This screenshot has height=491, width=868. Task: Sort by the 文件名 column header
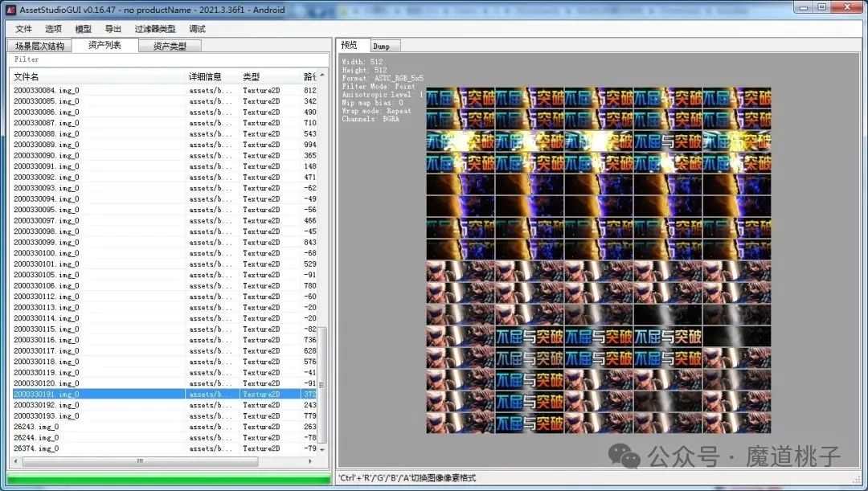tap(97, 76)
